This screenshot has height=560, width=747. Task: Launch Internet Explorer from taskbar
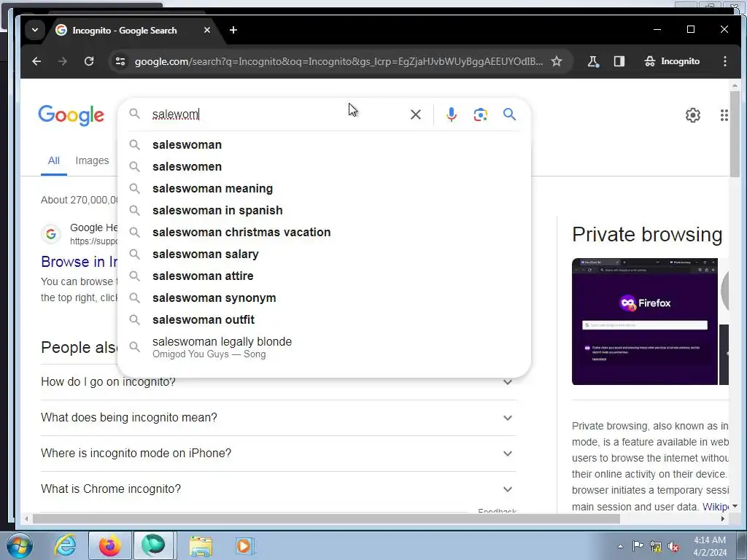tap(65, 545)
